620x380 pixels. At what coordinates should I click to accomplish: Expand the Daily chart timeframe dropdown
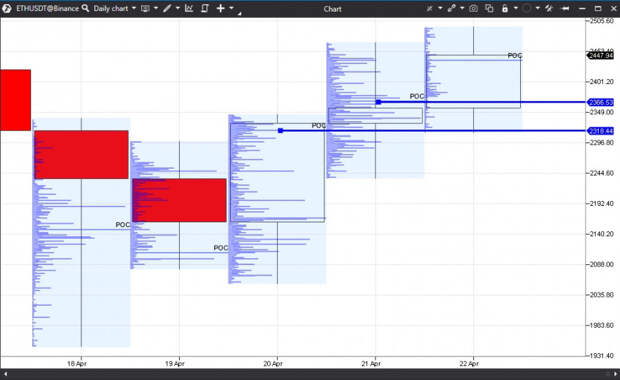(134, 8)
